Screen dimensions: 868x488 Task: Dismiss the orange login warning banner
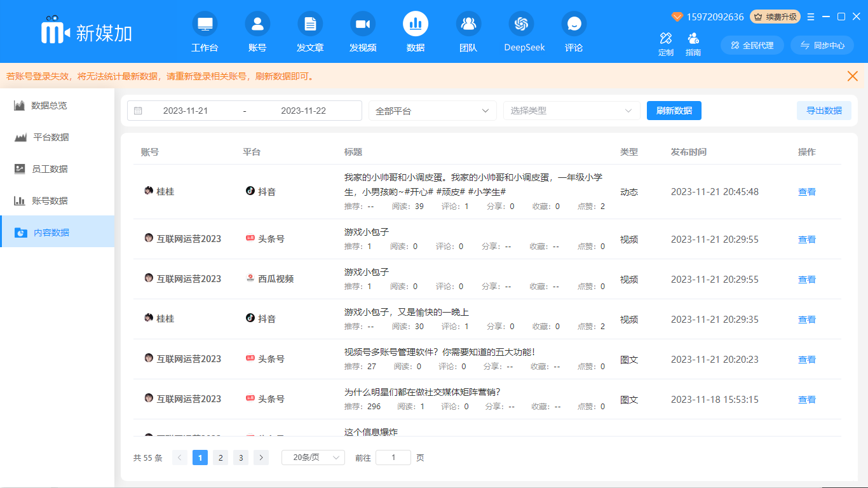pyautogui.click(x=853, y=76)
